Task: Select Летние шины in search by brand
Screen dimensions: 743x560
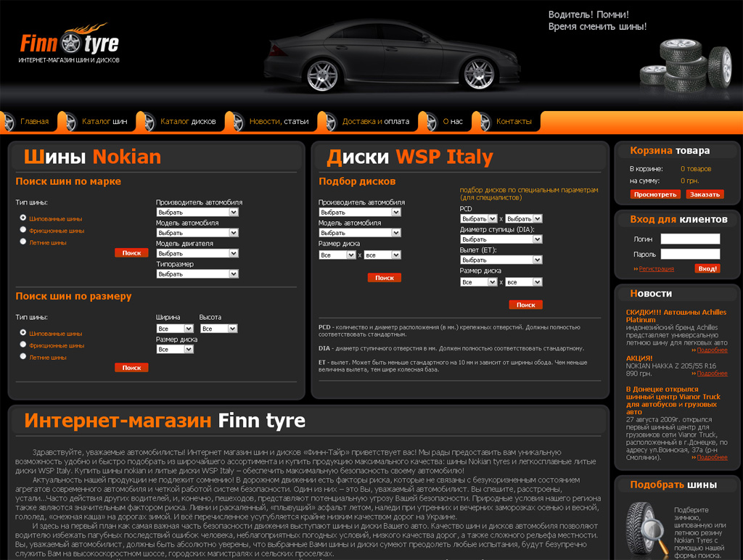Action: 22,242
